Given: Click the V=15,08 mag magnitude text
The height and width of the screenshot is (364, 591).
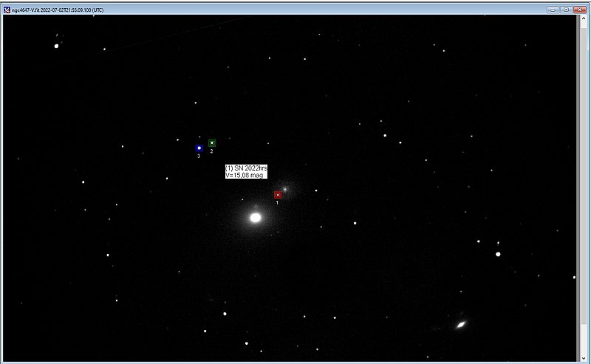Looking at the screenshot, I should tap(244, 176).
